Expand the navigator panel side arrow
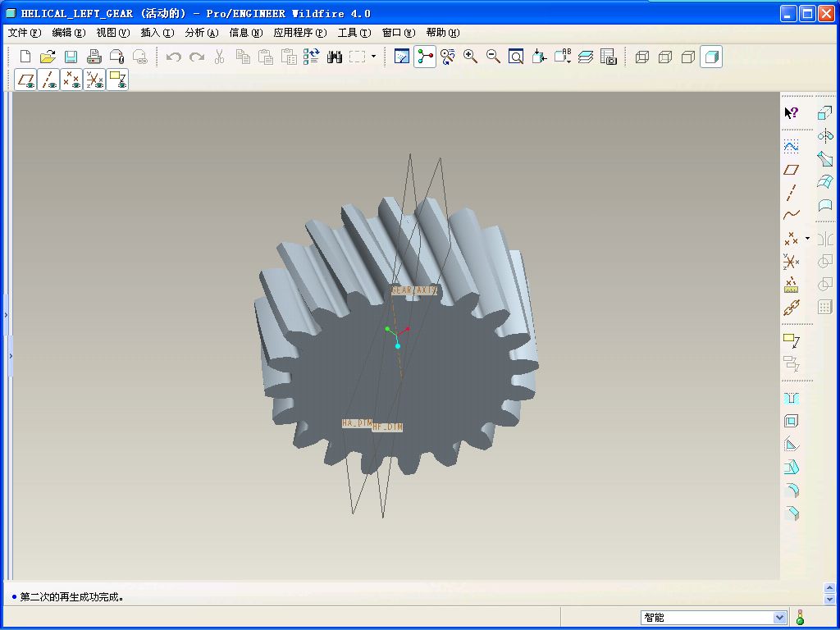The width and height of the screenshot is (840, 630). 6,315
